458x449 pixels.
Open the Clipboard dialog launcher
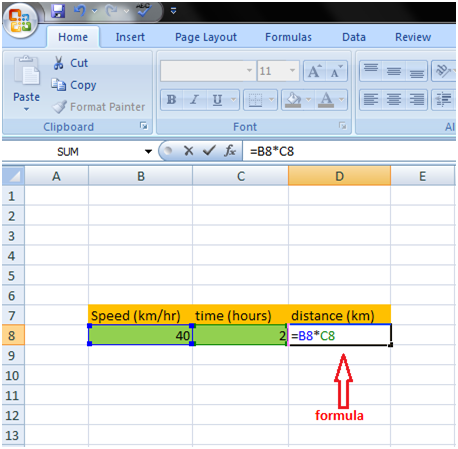[x=144, y=126]
